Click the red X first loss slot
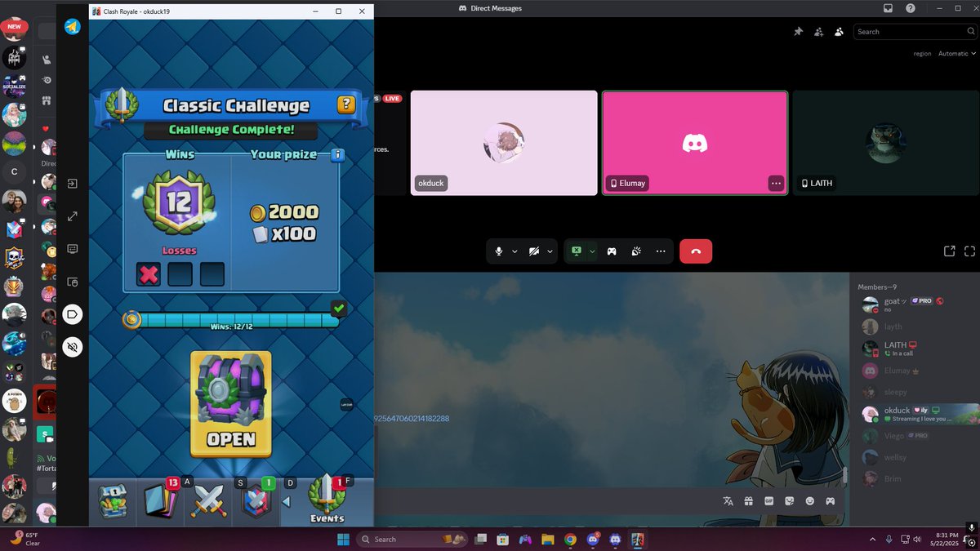 tap(149, 274)
